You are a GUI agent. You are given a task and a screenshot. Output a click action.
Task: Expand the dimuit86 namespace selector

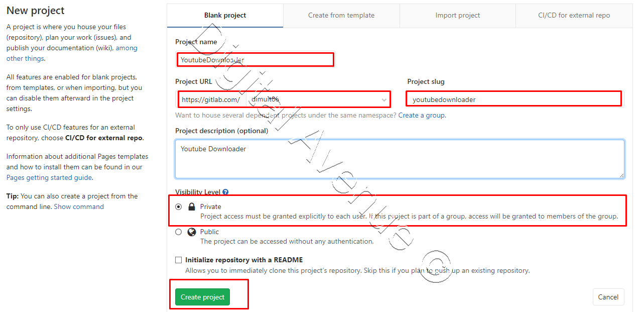tap(383, 99)
